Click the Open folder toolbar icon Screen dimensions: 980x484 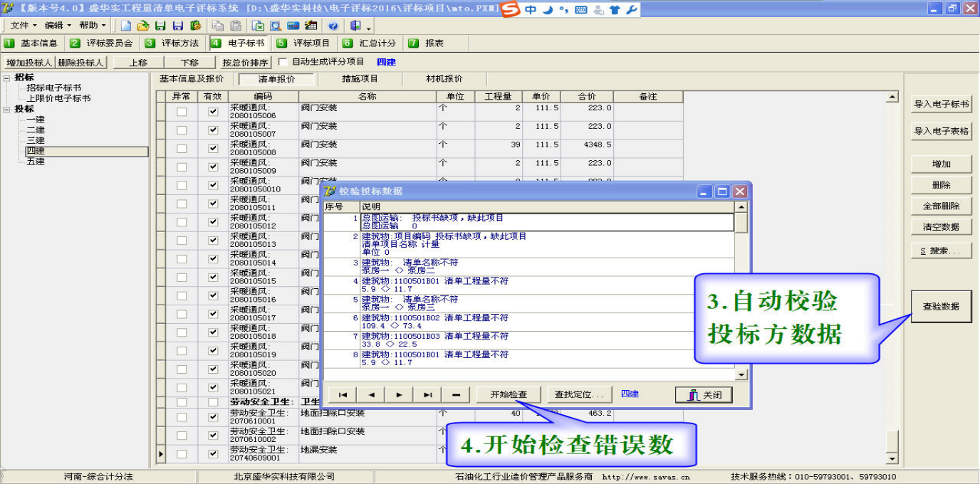143,26
